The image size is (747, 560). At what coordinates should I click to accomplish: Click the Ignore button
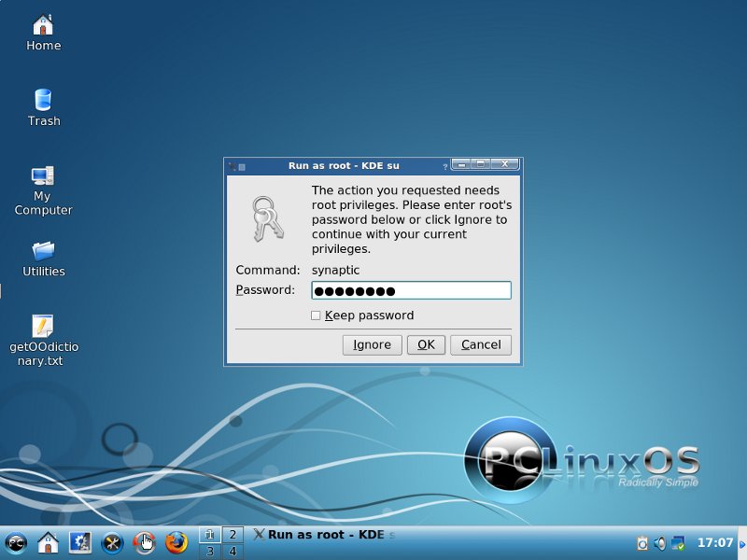372,344
